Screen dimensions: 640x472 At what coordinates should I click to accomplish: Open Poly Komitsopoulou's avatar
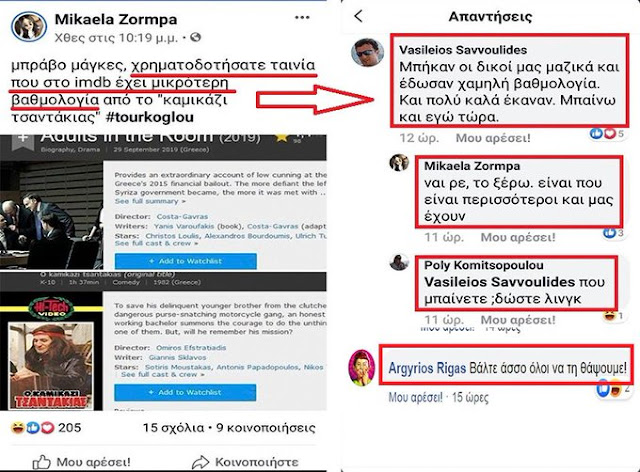click(x=399, y=262)
